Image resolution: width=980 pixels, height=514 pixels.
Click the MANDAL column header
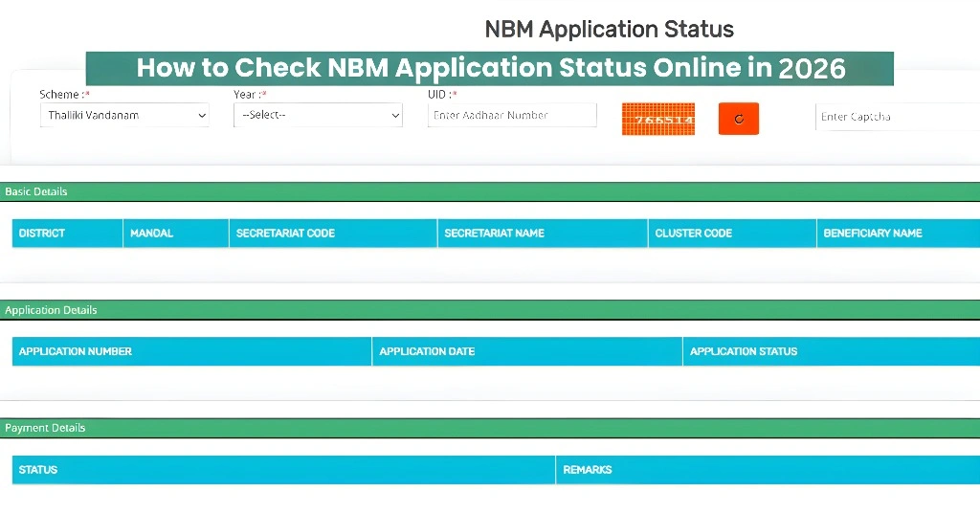176,234
